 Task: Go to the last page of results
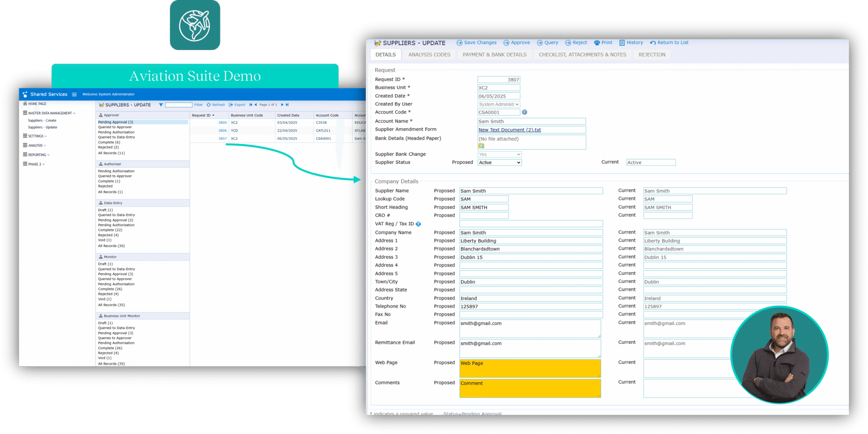[287, 105]
